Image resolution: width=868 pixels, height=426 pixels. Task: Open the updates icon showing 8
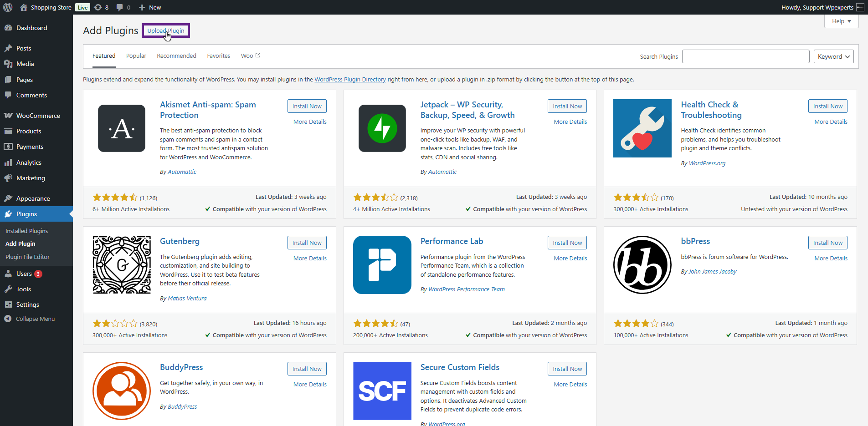101,7
